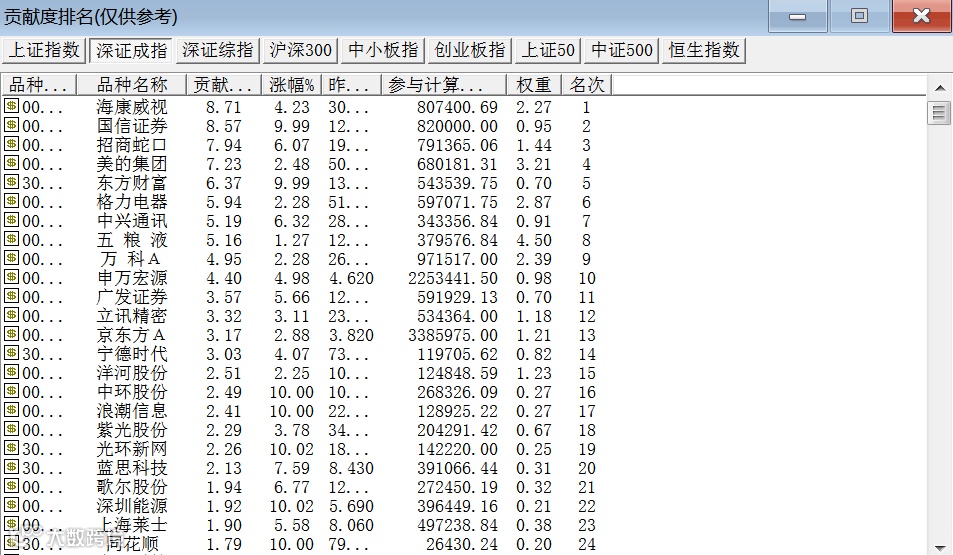Click the vertical scrollbar thumb

pos(940,113)
